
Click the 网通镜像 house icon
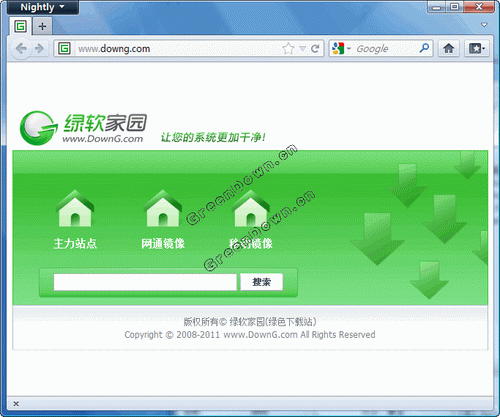click(163, 209)
